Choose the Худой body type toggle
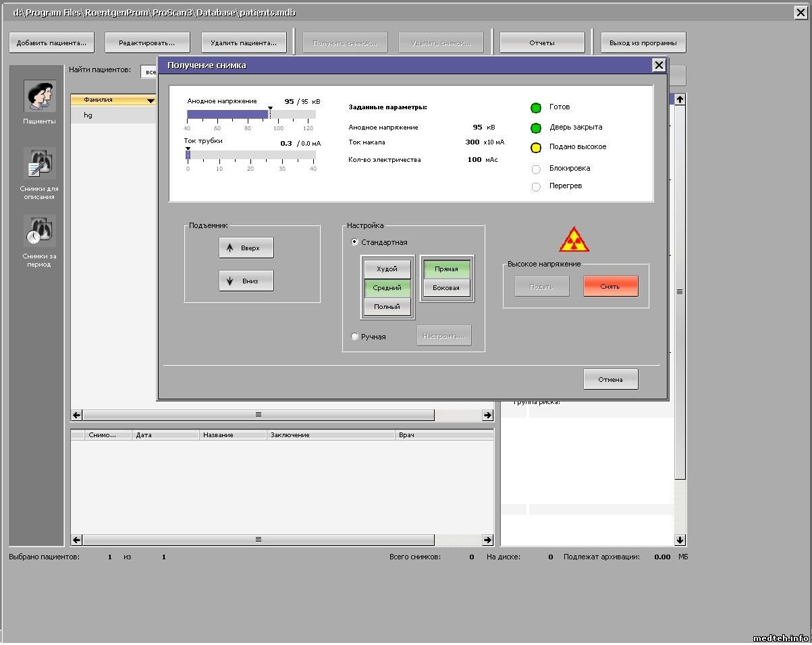812x645 pixels. pos(387,269)
